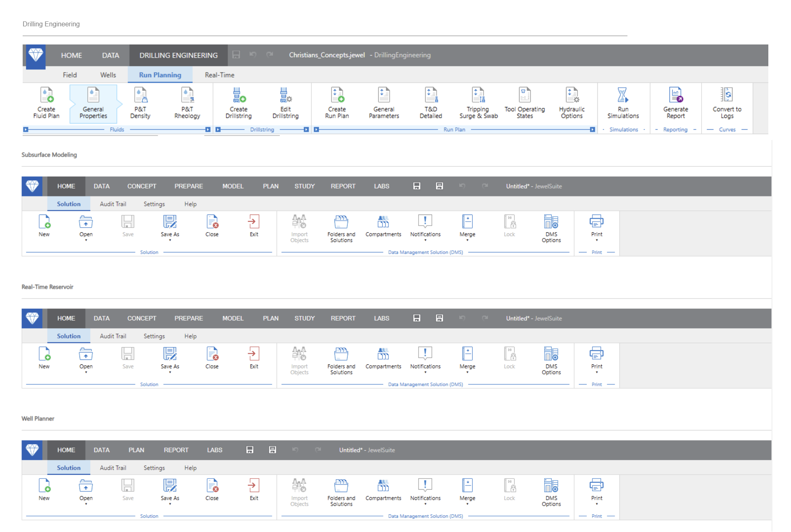The height and width of the screenshot is (532, 791).
Task: Click New in Real-Time Reservoir ribbon
Action: (x=44, y=358)
